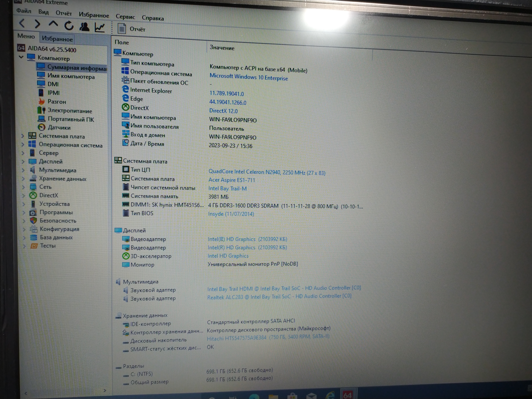Expand the Дисплей tree node

click(23, 162)
